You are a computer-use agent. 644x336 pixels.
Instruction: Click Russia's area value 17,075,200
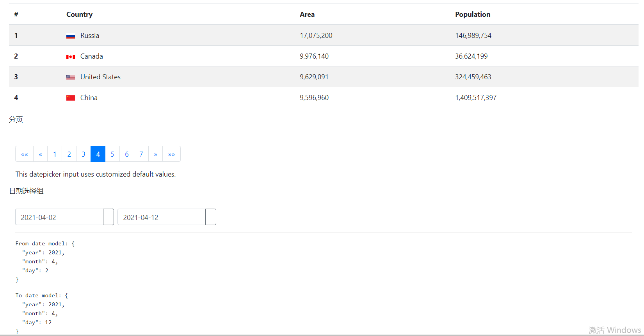click(316, 36)
